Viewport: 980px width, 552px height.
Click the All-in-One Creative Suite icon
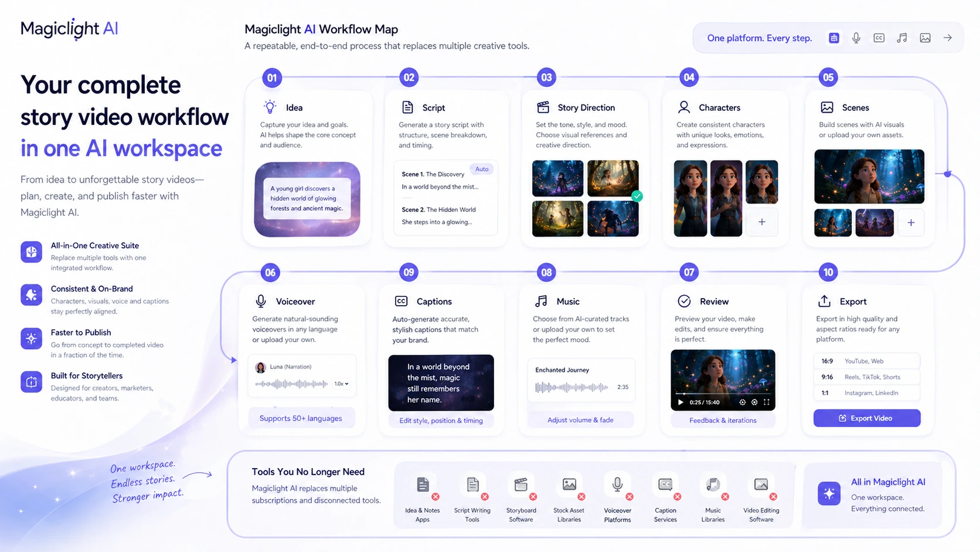tap(32, 252)
